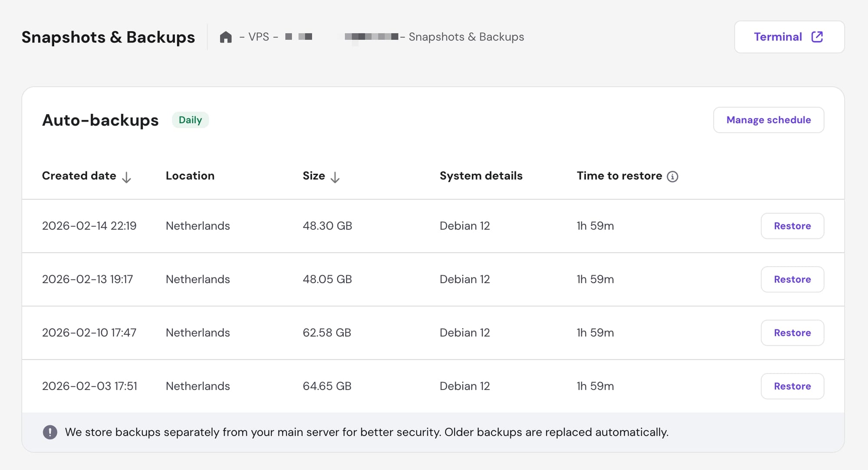The height and width of the screenshot is (470, 868).
Task: Click the sort arrow beside Created date
Action: 127,177
